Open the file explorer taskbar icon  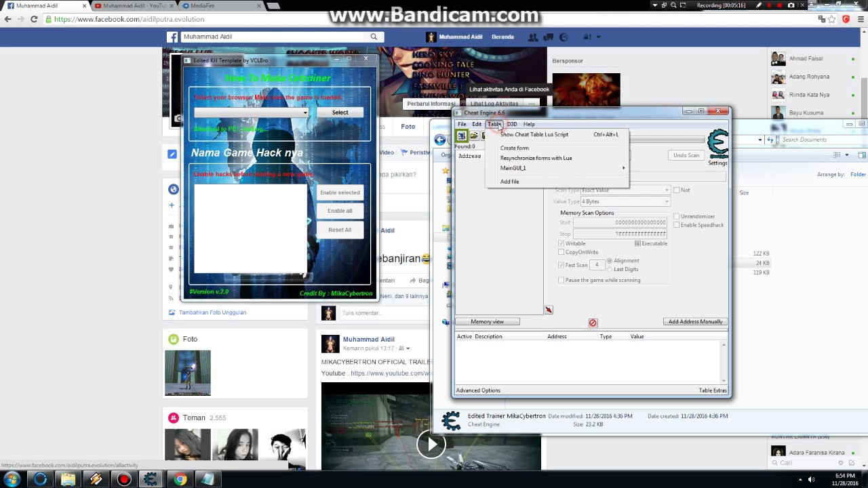[x=68, y=479]
